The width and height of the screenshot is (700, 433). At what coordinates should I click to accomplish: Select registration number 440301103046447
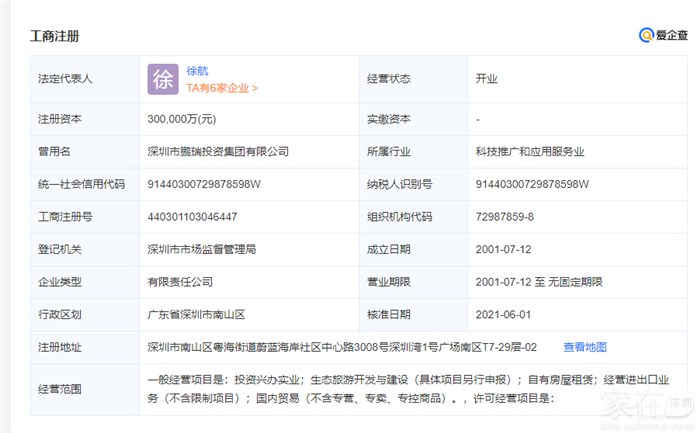[x=192, y=217]
